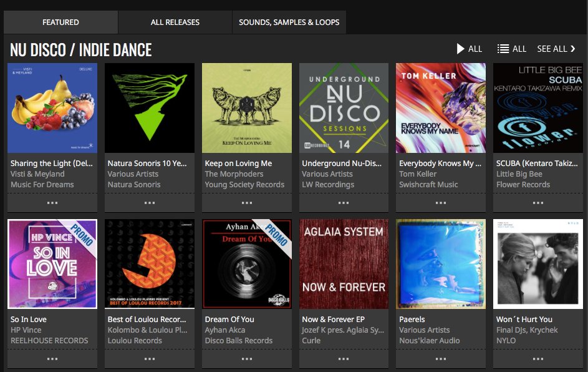The height and width of the screenshot is (372, 588).
Task: Open Best of Loulou Records 2017 cover
Action: pos(150,264)
